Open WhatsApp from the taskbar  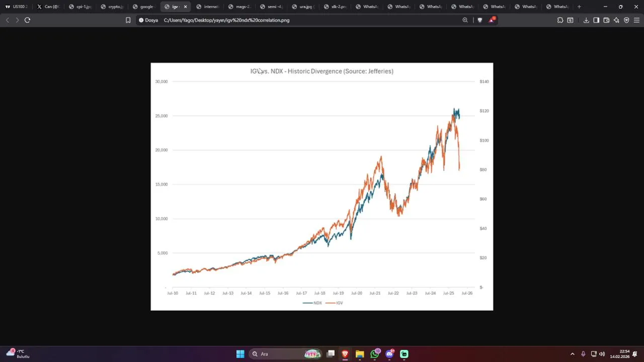(x=375, y=354)
